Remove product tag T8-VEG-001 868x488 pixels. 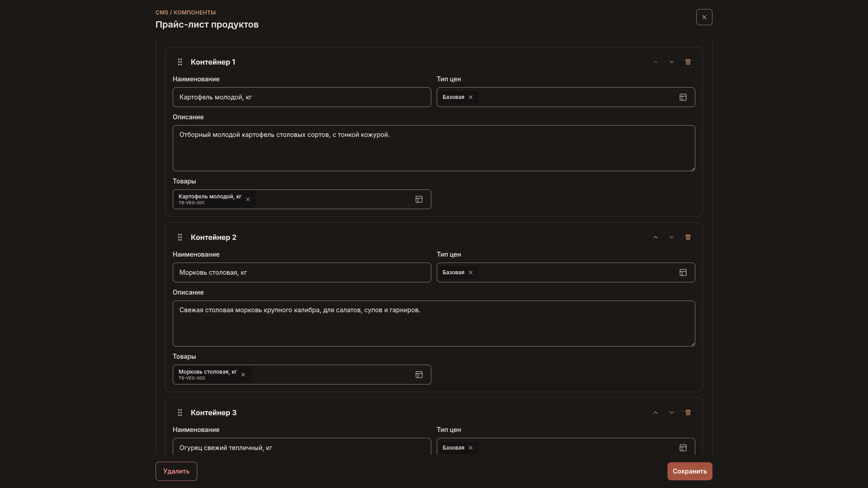tap(248, 199)
